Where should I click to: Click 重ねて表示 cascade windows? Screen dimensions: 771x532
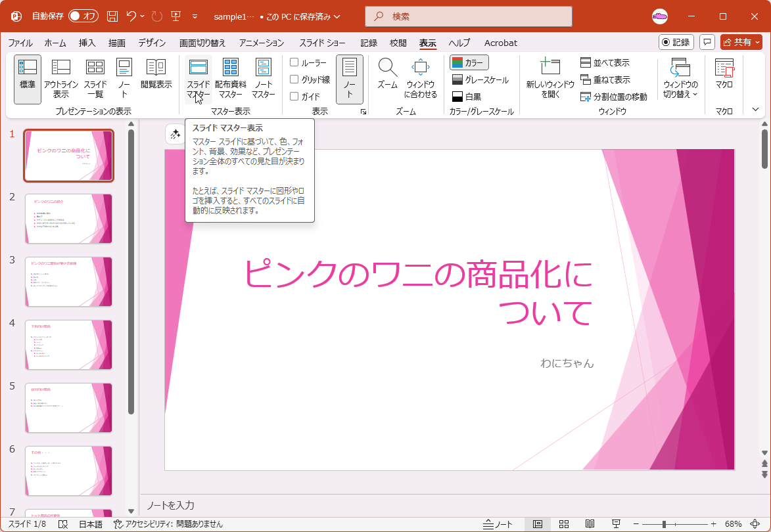point(605,79)
